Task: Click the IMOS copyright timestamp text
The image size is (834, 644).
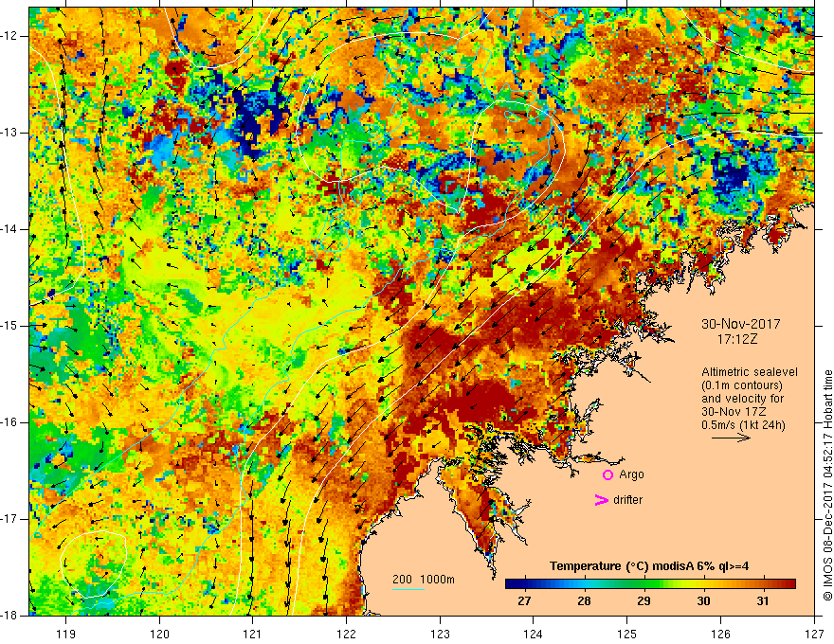Action: pyautogui.click(x=827, y=485)
